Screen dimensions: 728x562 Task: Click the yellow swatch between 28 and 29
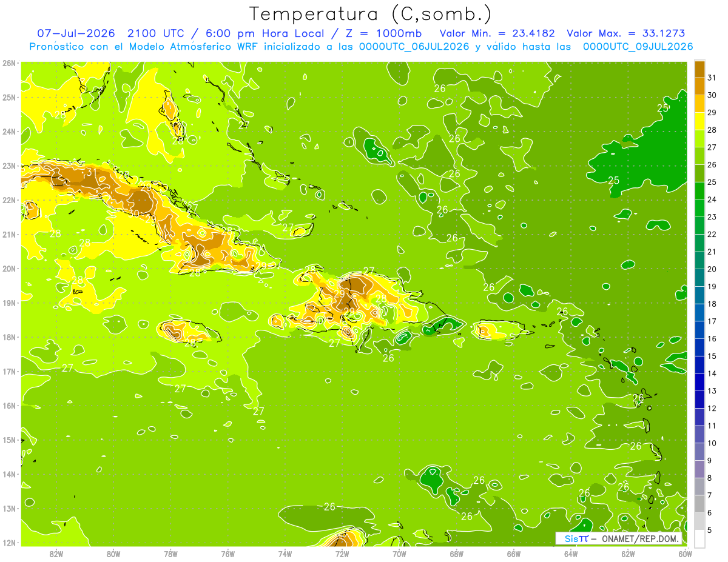pos(700,121)
